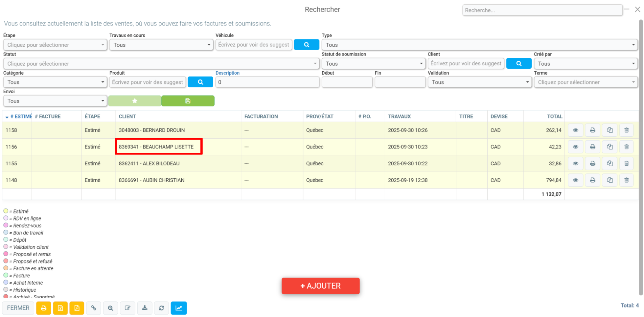This screenshot has height=317, width=644.
Task: Duplicate estimate 1158 with the copy icon
Action: pos(609,130)
